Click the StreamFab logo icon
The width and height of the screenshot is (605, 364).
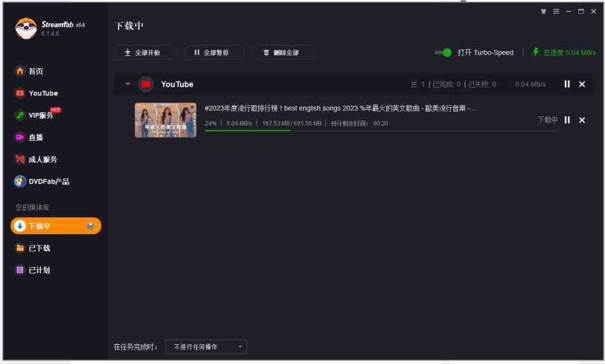pos(26,29)
